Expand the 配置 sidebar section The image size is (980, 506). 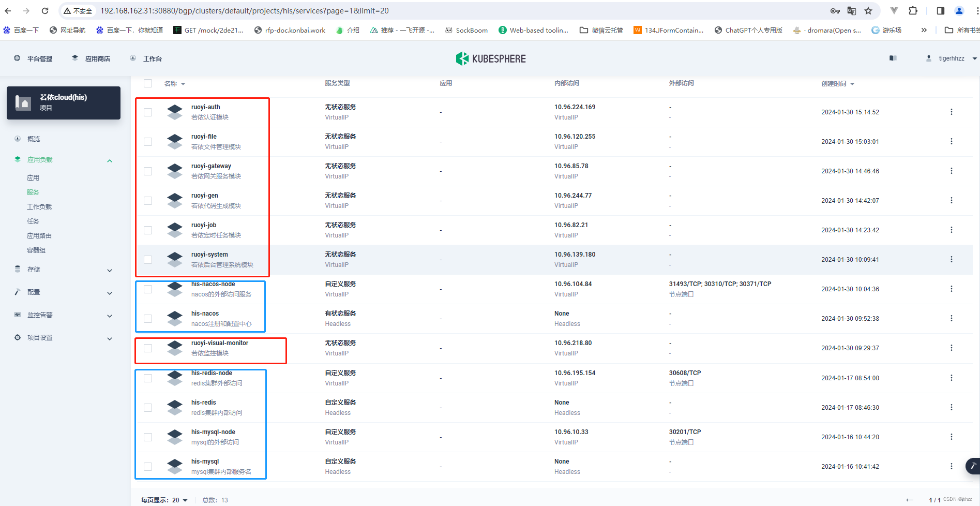tap(110, 293)
